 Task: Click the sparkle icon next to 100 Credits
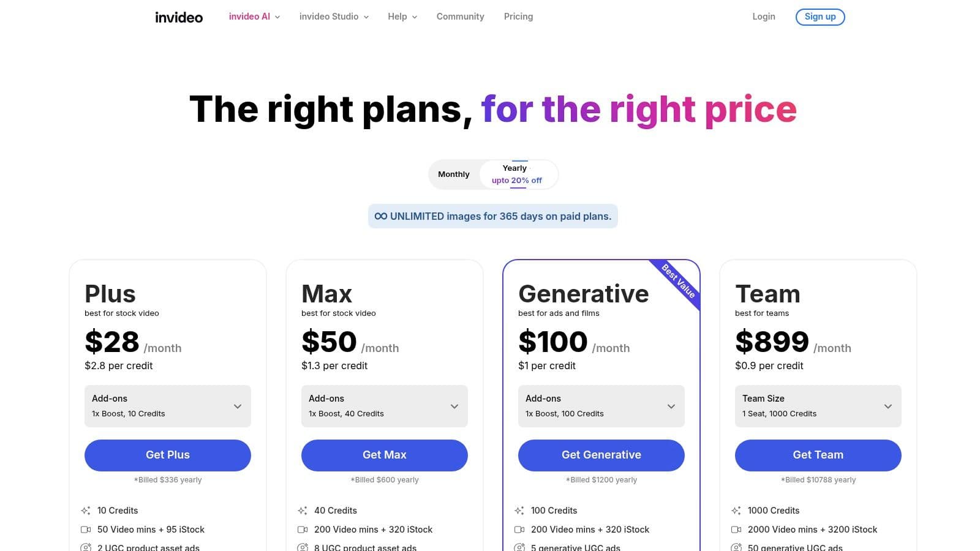click(520, 510)
